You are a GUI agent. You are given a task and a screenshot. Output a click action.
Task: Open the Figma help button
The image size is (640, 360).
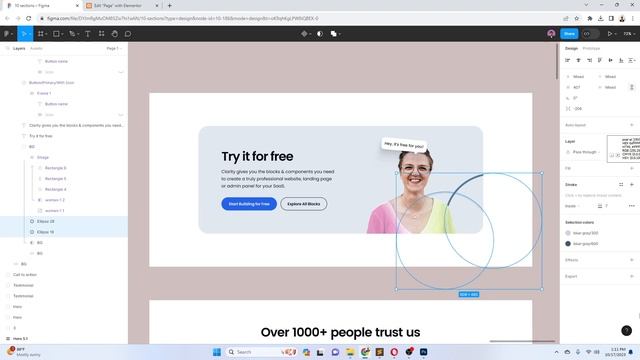[626, 331]
